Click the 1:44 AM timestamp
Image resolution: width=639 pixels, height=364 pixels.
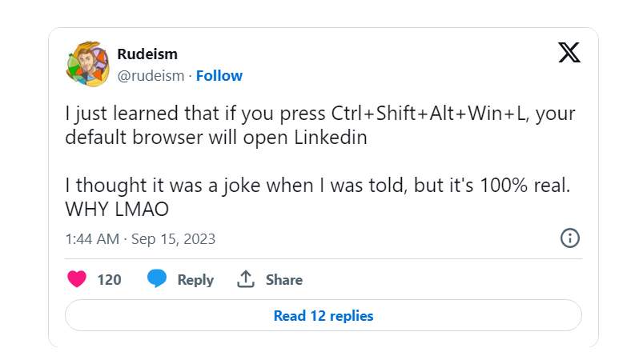(x=92, y=238)
